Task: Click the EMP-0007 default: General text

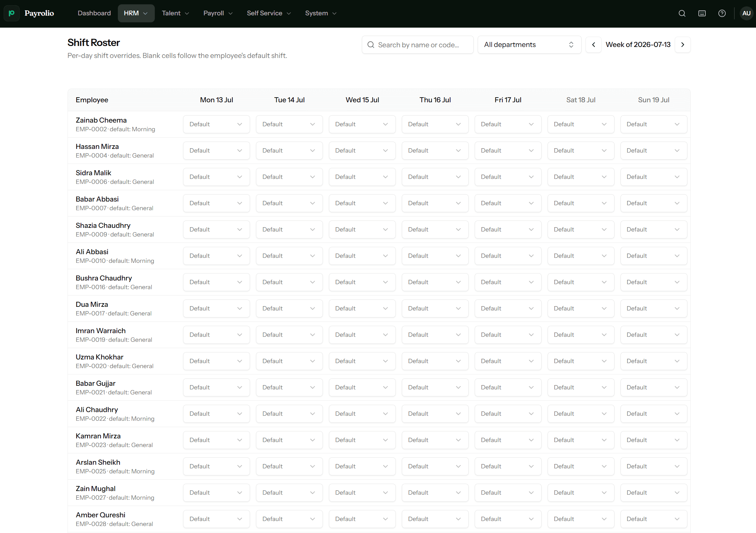Action: coord(115,208)
